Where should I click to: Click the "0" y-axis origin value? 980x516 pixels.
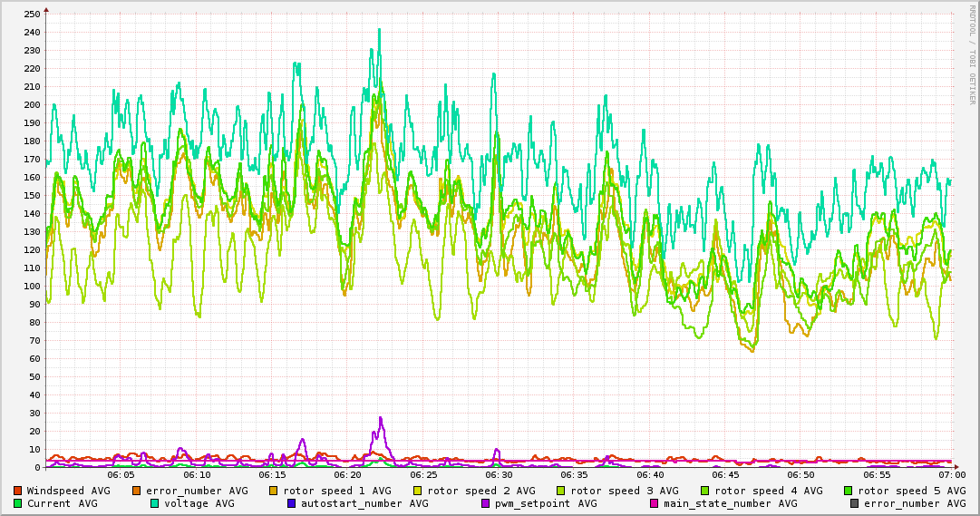tap(37, 467)
